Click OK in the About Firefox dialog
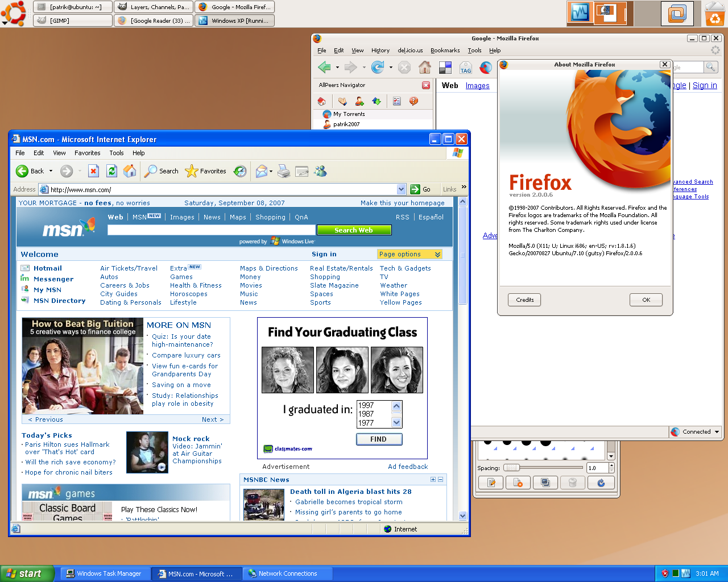 pos(646,300)
